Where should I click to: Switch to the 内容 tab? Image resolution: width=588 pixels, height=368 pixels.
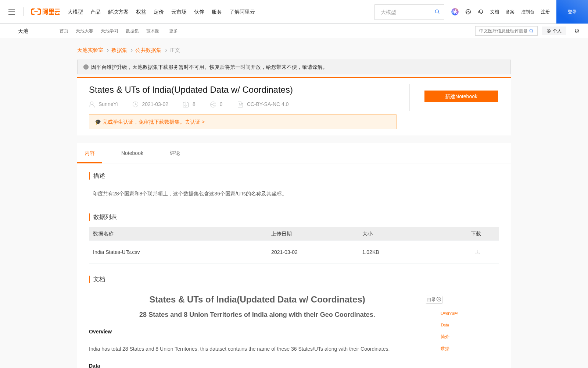(x=90, y=153)
